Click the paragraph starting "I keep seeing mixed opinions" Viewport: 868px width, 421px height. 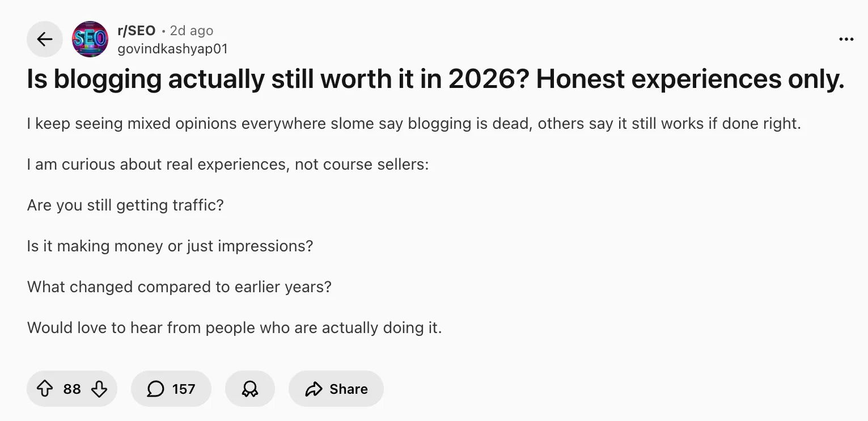click(414, 123)
